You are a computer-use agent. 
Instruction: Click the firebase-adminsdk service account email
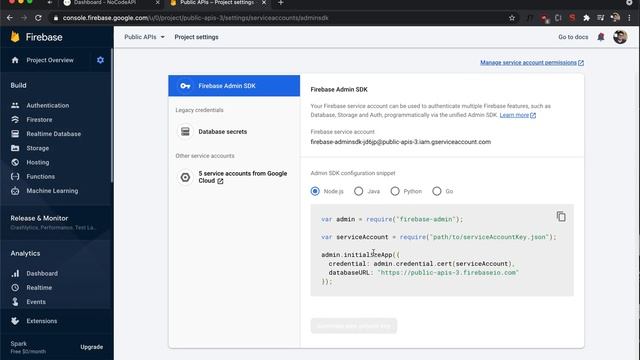click(400, 142)
